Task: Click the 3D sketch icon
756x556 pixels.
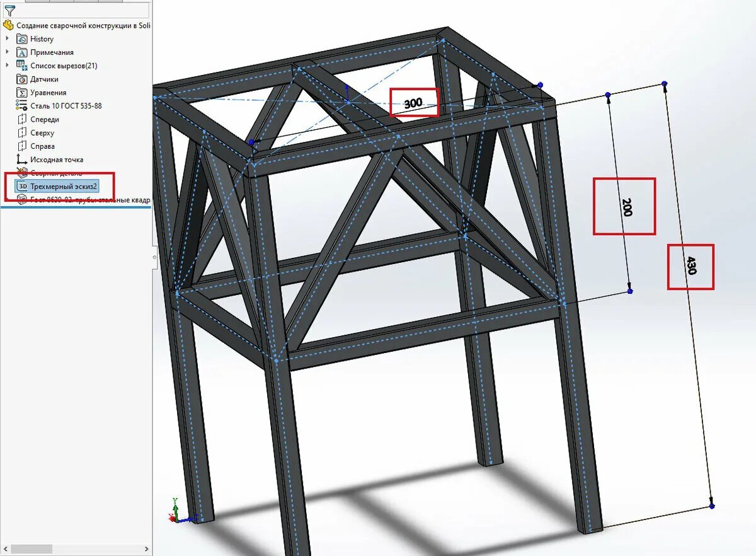Action: click(x=22, y=187)
